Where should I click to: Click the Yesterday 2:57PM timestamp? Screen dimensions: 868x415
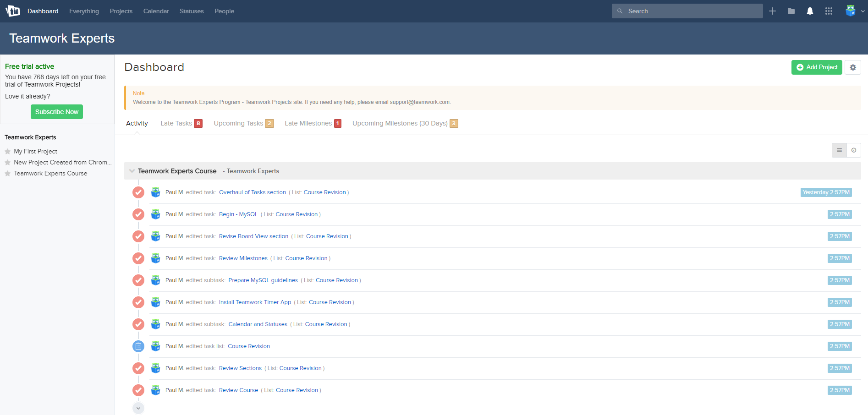point(826,192)
